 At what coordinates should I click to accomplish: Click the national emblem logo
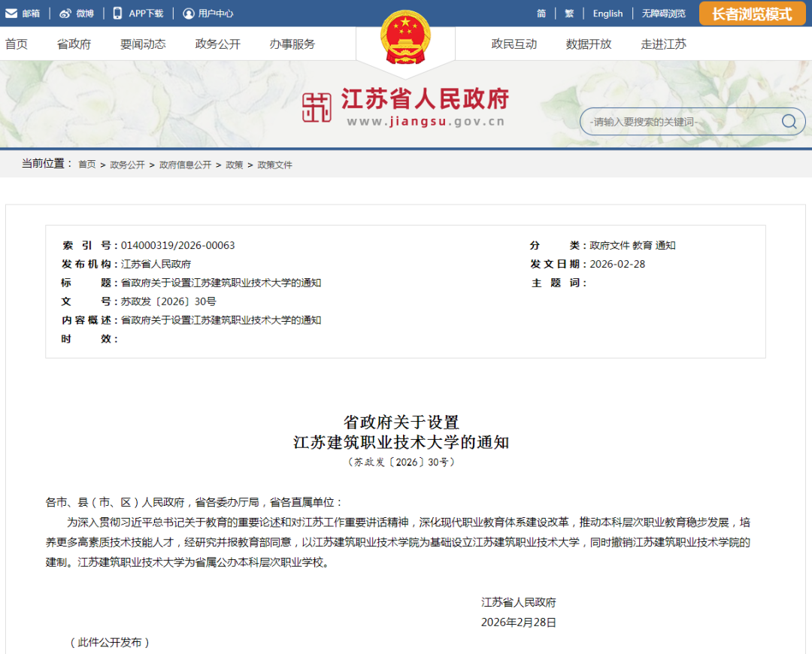point(405,38)
